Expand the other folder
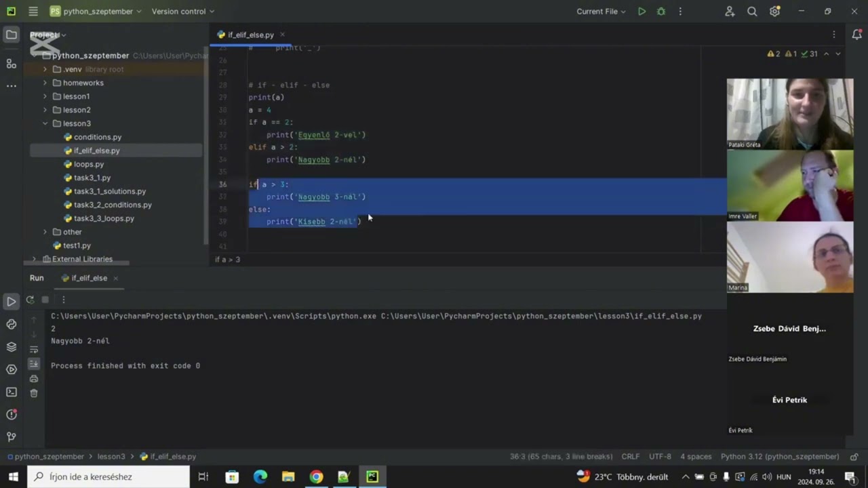The height and width of the screenshot is (488, 868). coord(45,232)
